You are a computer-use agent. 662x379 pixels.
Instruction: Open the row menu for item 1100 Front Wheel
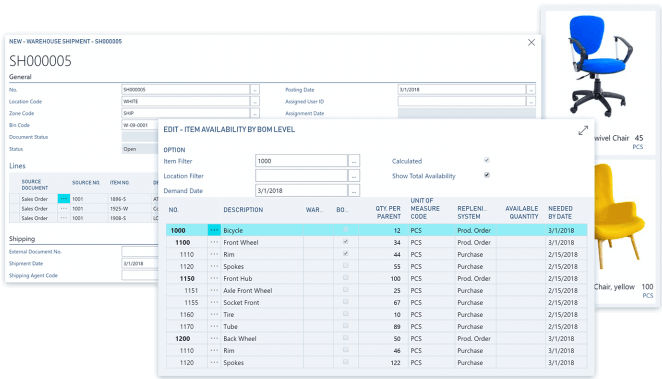[x=214, y=242]
